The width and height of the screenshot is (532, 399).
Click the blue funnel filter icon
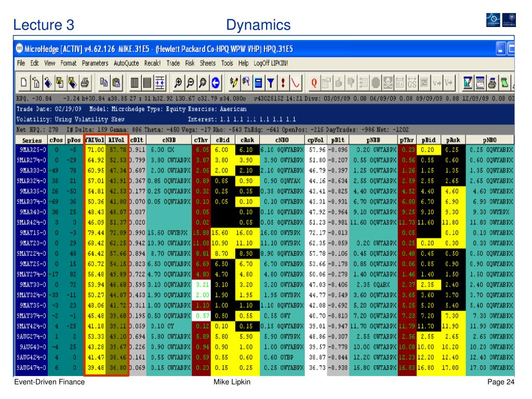270,83
